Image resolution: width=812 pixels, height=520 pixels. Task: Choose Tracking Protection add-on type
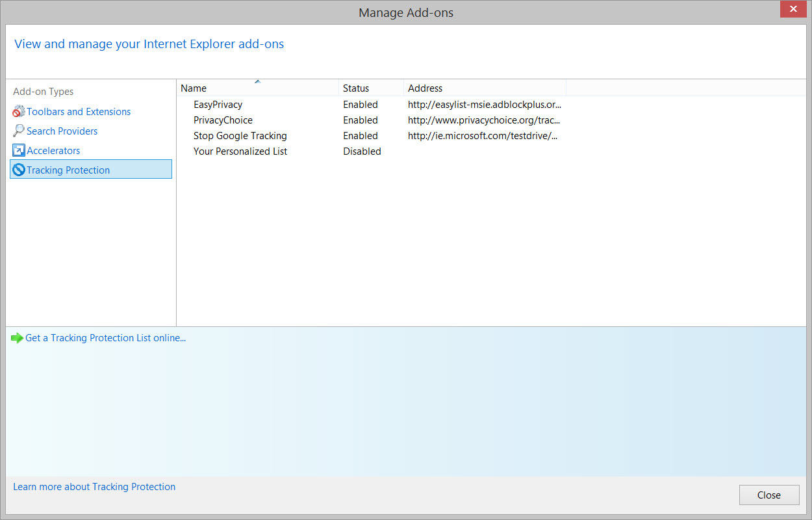pyautogui.click(x=91, y=169)
